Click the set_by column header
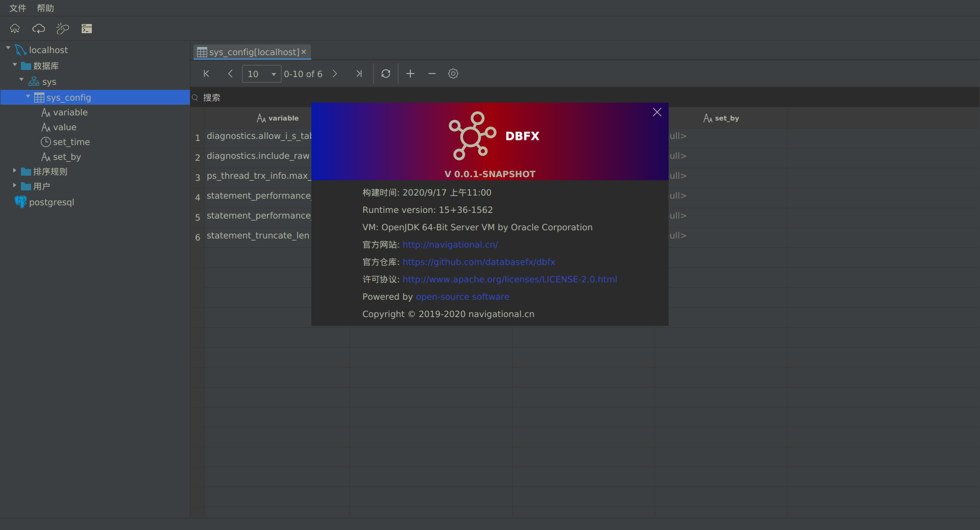Image resolution: width=980 pixels, height=530 pixels. [721, 118]
